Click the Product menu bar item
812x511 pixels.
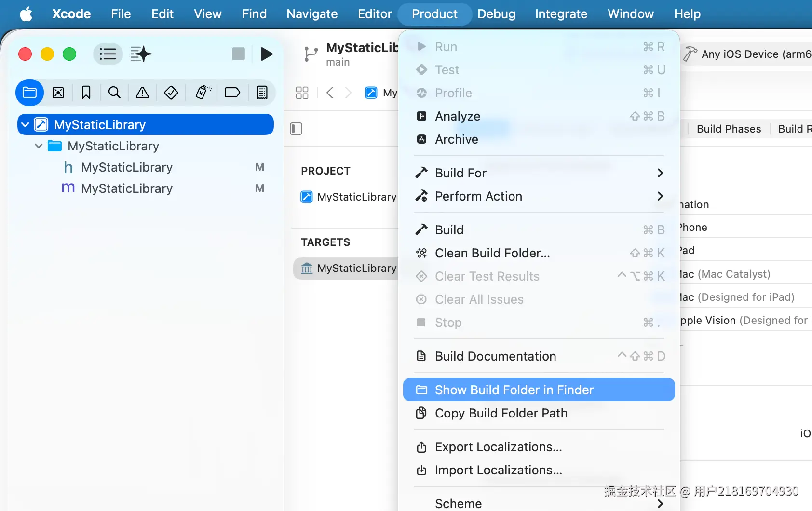pos(434,14)
